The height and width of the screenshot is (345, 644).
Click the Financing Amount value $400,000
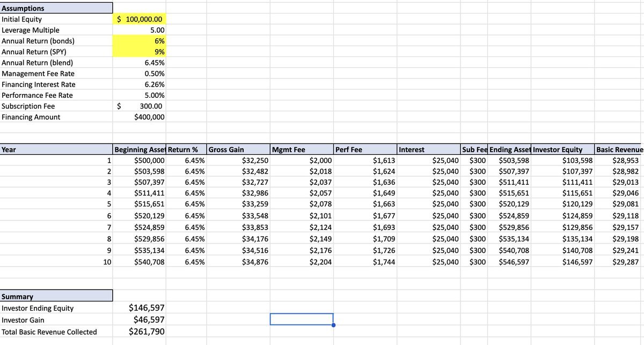coord(140,117)
